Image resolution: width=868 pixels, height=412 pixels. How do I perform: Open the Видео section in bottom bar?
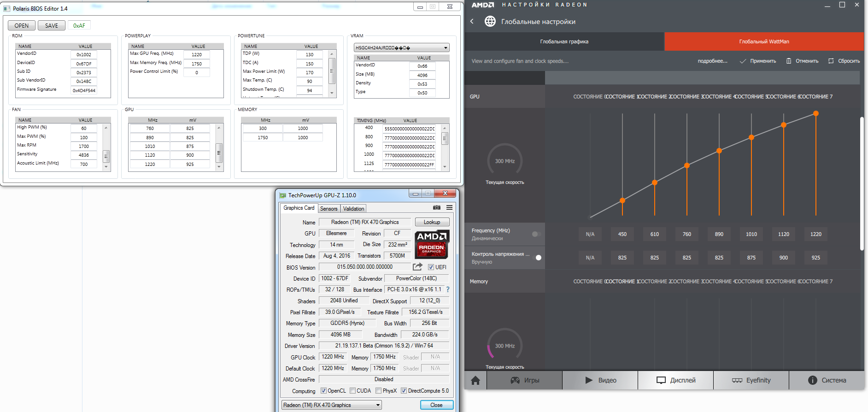[x=600, y=380]
